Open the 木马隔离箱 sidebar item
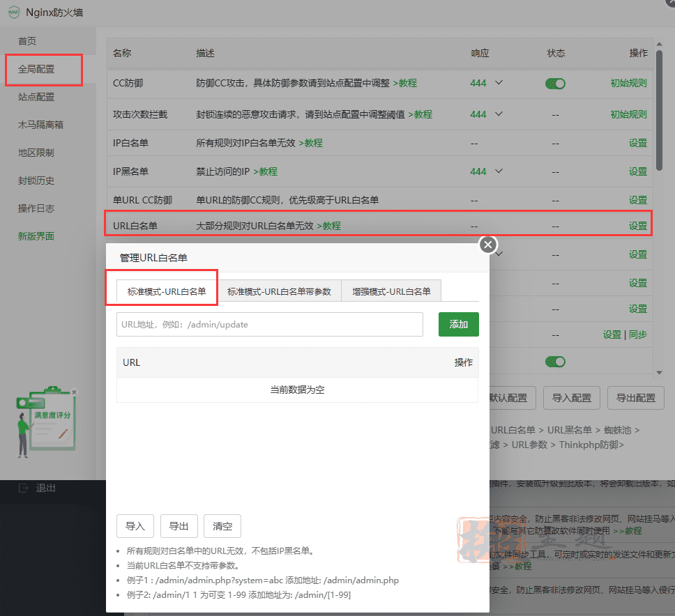The height and width of the screenshot is (616, 675). [41, 125]
